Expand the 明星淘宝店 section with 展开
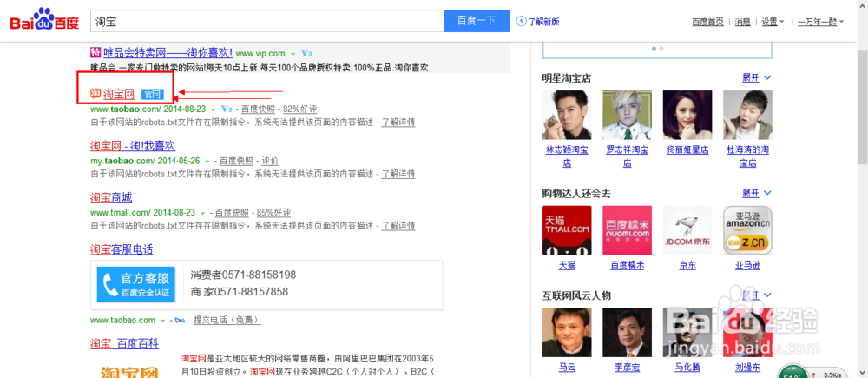 [756, 78]
